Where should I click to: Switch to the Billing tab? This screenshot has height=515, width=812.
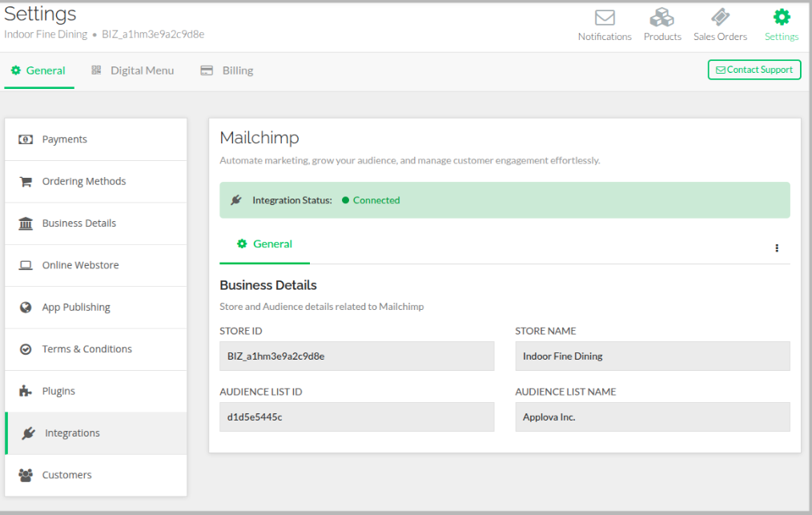(x=227, y=70)
